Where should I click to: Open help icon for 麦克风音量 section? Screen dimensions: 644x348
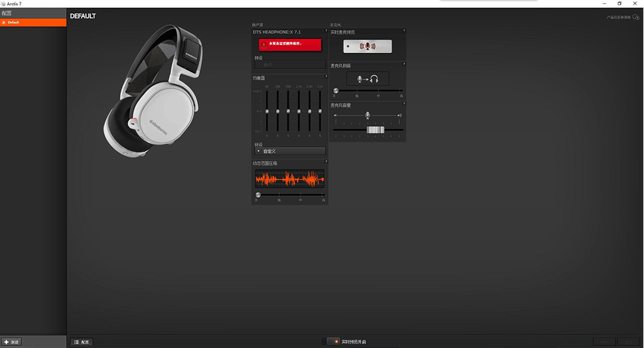pos(404,104)
